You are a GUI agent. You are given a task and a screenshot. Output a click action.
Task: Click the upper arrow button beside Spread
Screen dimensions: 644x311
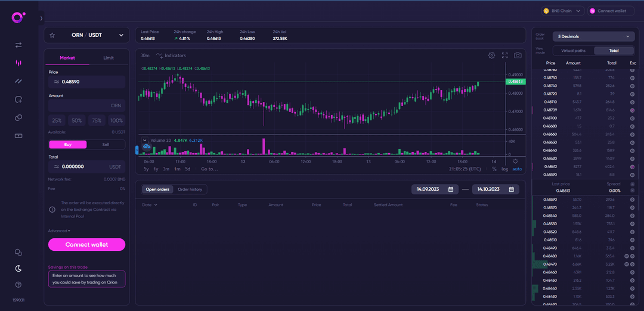click(633, 184)
